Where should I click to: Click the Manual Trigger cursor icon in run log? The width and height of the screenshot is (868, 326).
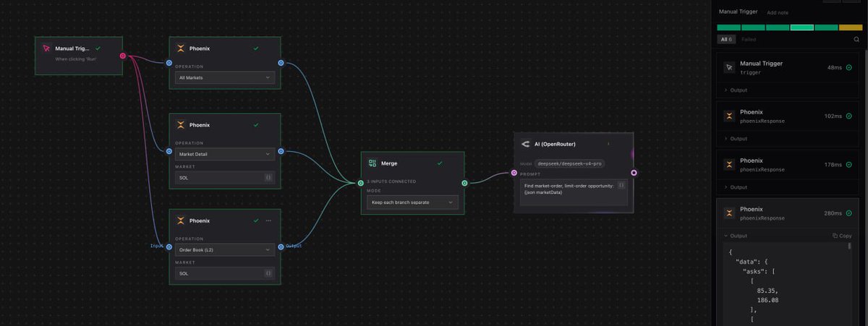point(729,67)
